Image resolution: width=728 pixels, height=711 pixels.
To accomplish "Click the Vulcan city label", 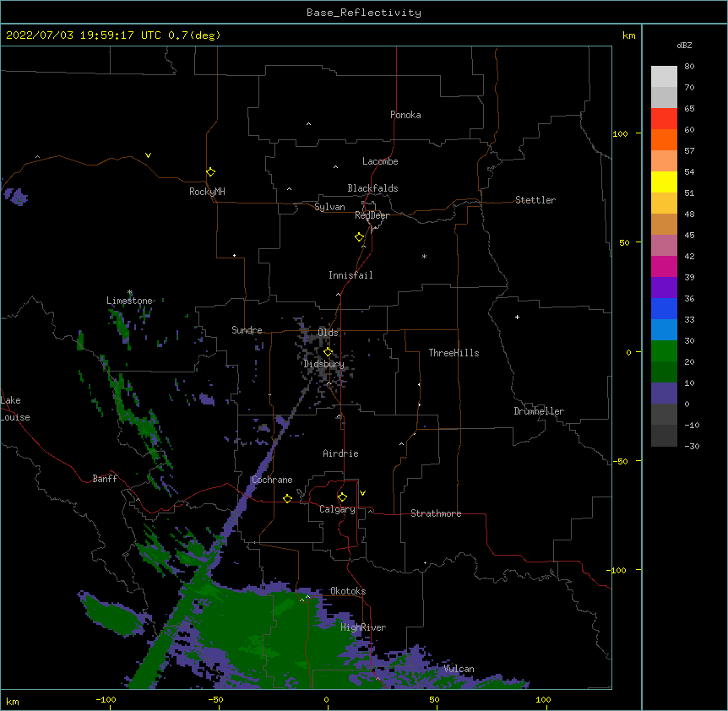I will [x=459, y=669].
